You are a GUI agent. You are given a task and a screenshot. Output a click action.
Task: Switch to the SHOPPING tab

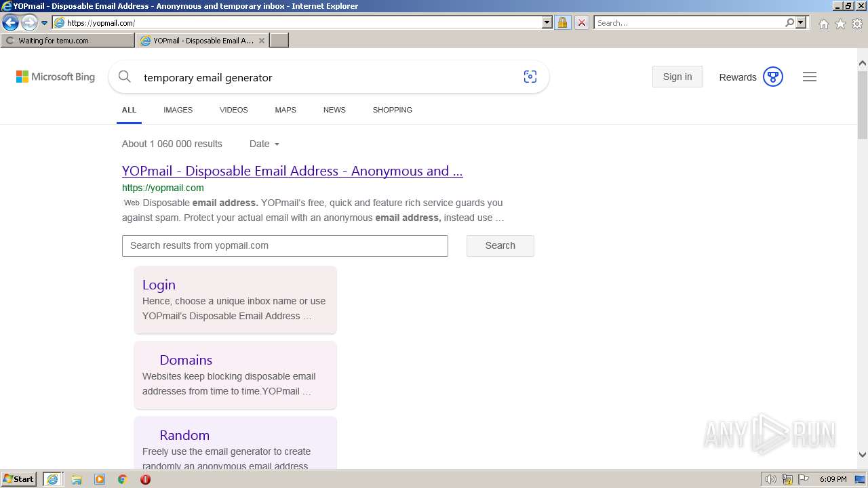pyautogui.click(x=393, y=110)
